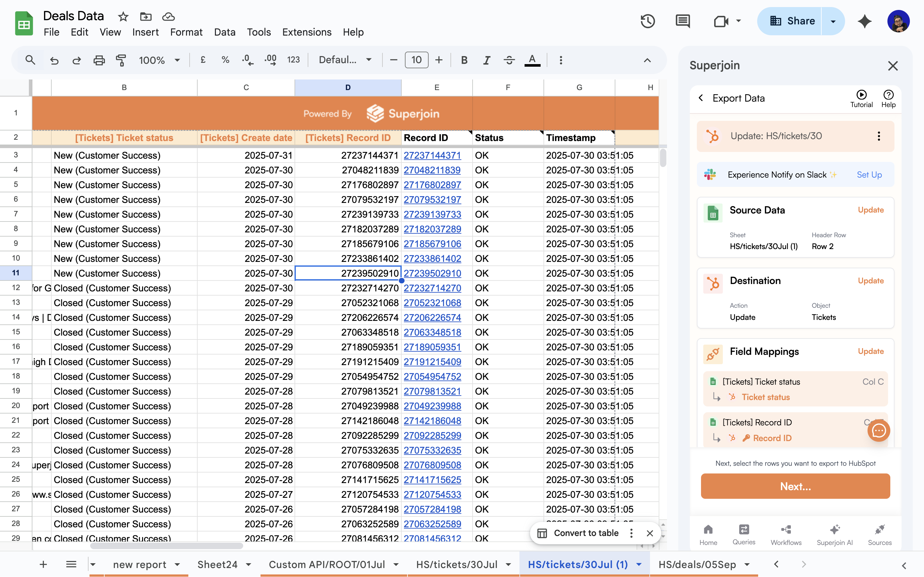Click the orange Next... button
924x577 pixels.
795,486
